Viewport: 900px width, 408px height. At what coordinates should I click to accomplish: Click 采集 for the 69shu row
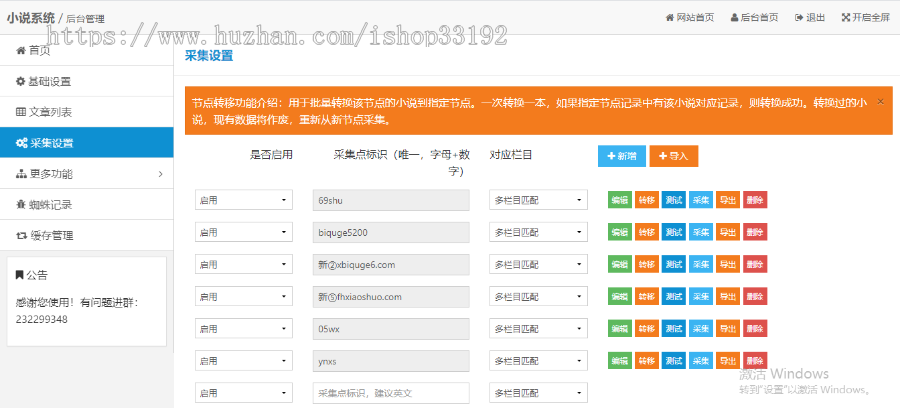click(x=701, y=200)
